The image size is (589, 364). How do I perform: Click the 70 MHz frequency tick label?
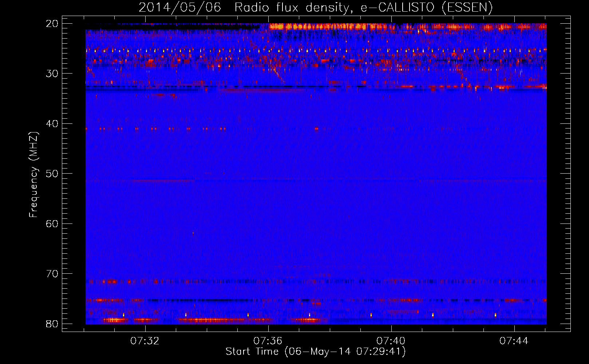[x=52, y=274]
